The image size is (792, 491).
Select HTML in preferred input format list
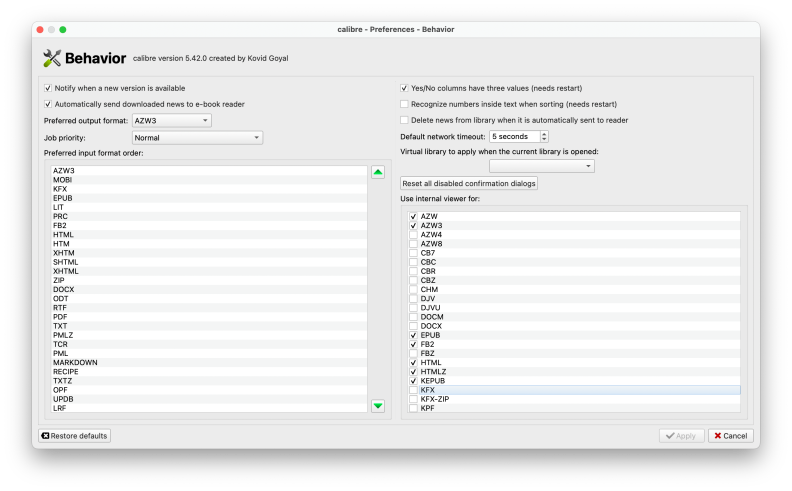click(209, 234)
